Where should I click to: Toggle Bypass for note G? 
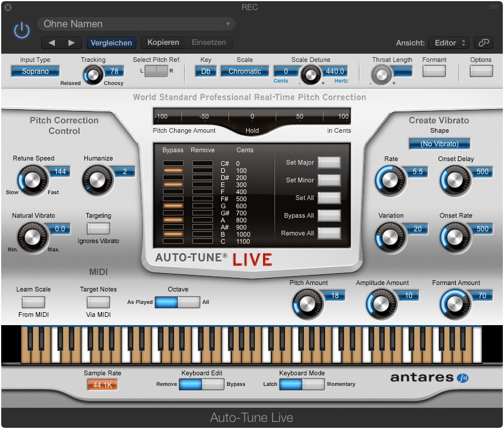pos(173,206)
